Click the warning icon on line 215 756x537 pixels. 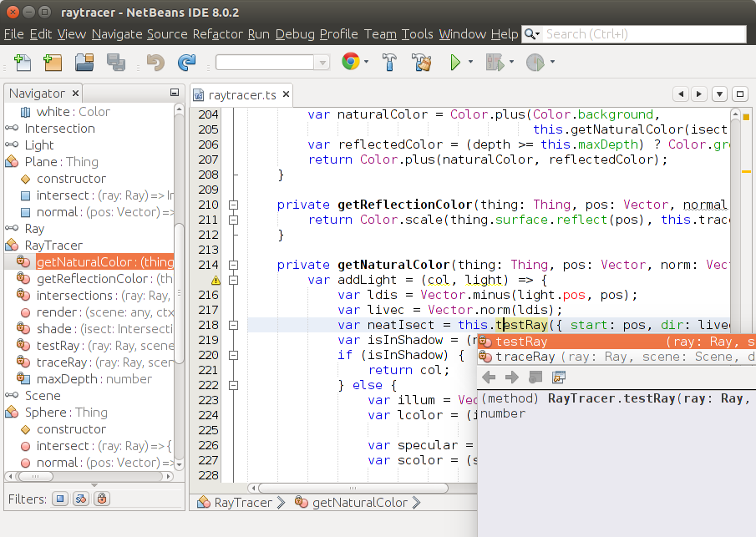[x=216, y=280]
